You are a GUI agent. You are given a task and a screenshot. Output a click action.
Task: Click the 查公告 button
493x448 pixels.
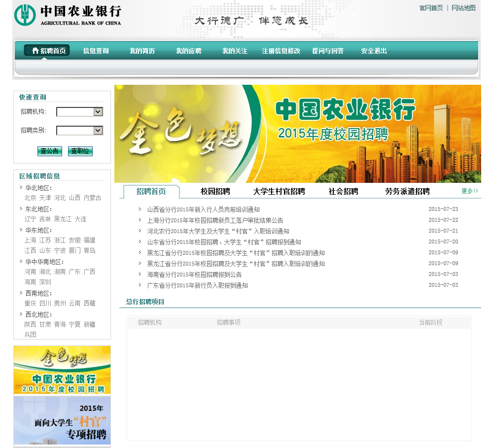pos(50,151)
